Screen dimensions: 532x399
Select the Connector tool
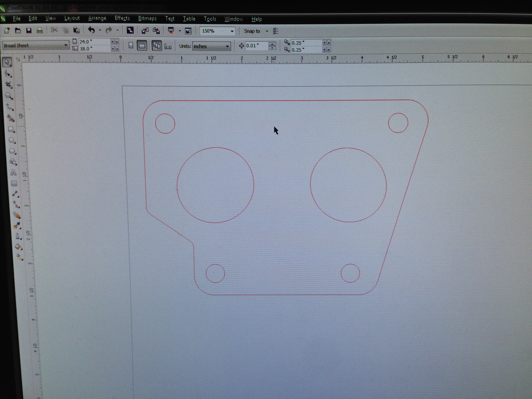(x=16, y=205)
